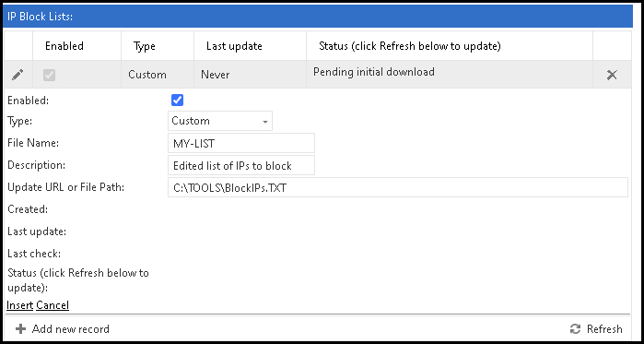644x344 pixels.
Task: Click the dropdown arrow of the Type combo box
Action: pyautogui.click(x=265, y=122)
